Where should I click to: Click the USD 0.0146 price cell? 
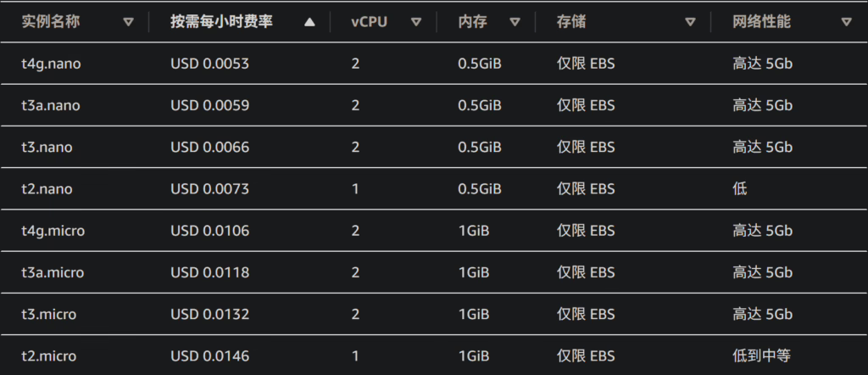(210, 355)
